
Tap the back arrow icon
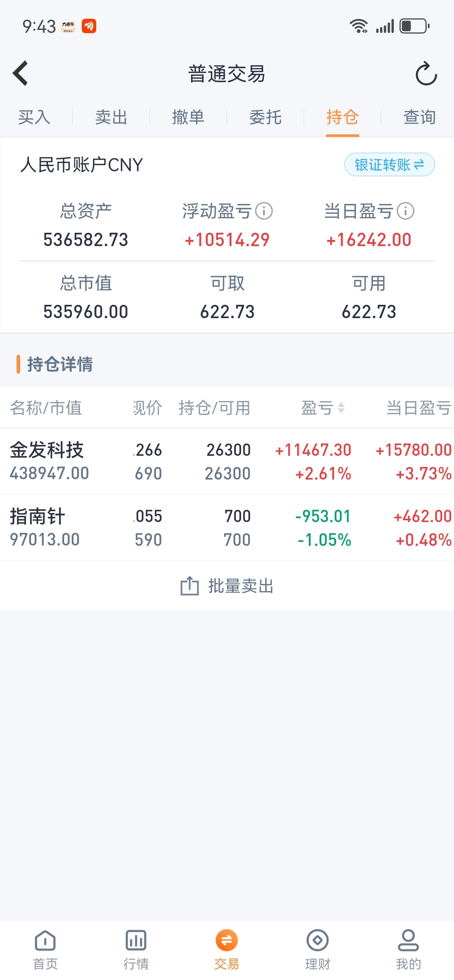(x=21, y=73)
